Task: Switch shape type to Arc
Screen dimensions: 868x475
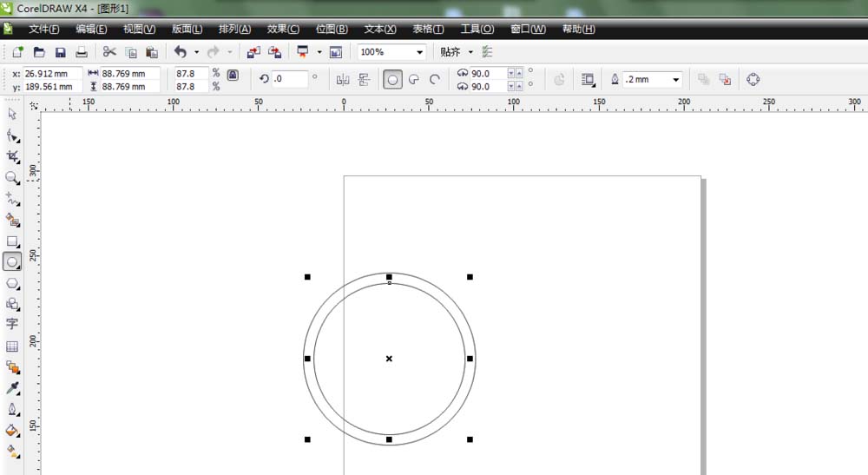Action: point(435,80)
